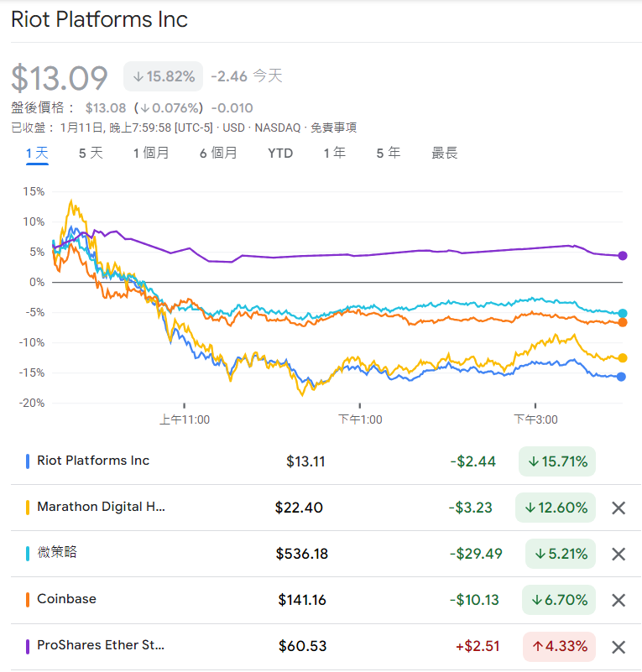Click the ↓15.82% change badge
642x672 pixels.
(164, 76)
